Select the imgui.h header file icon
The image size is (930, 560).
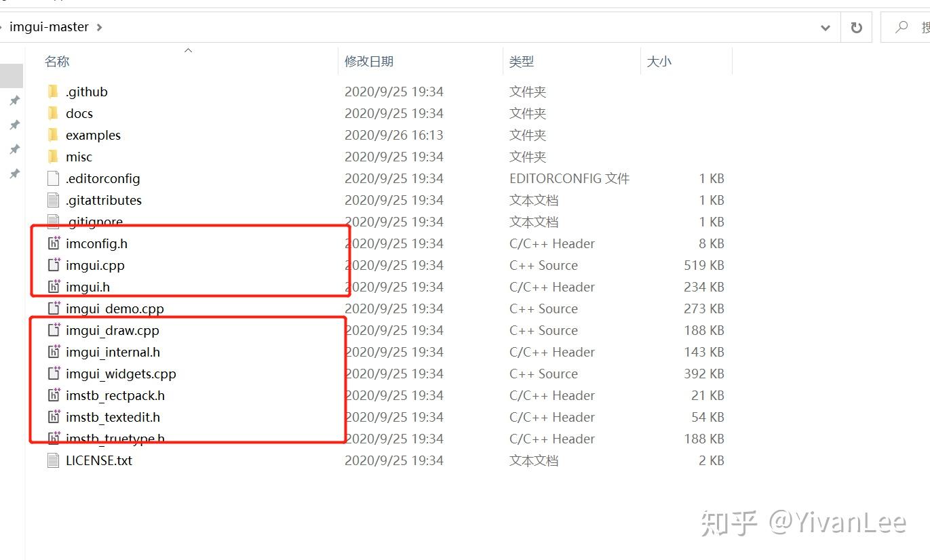[x=54, y=287]
